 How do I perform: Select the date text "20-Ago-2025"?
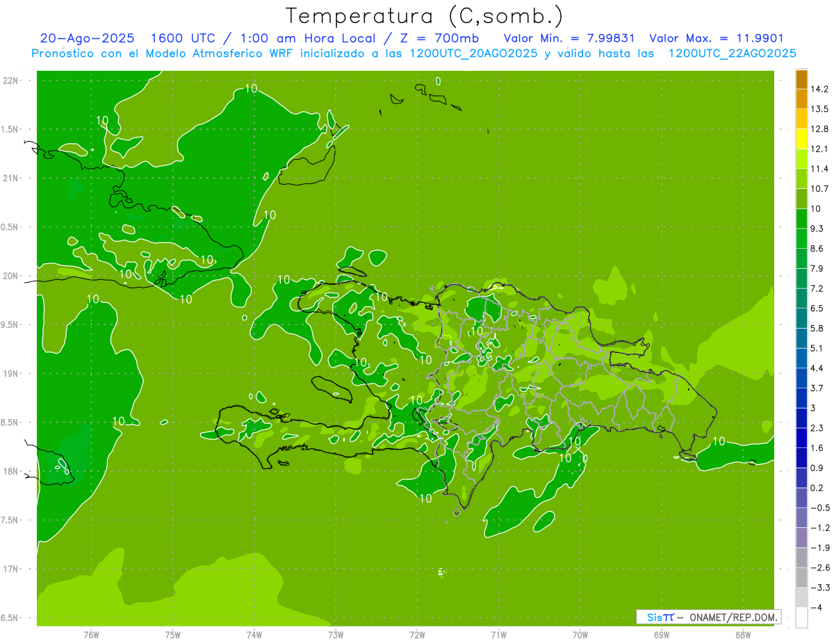tap(87, 39)
